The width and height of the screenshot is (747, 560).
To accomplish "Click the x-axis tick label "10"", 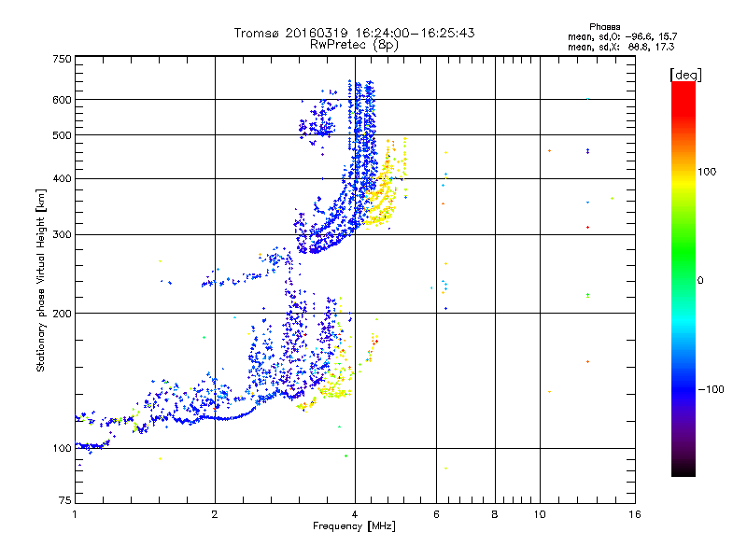I will coord(540,514).
